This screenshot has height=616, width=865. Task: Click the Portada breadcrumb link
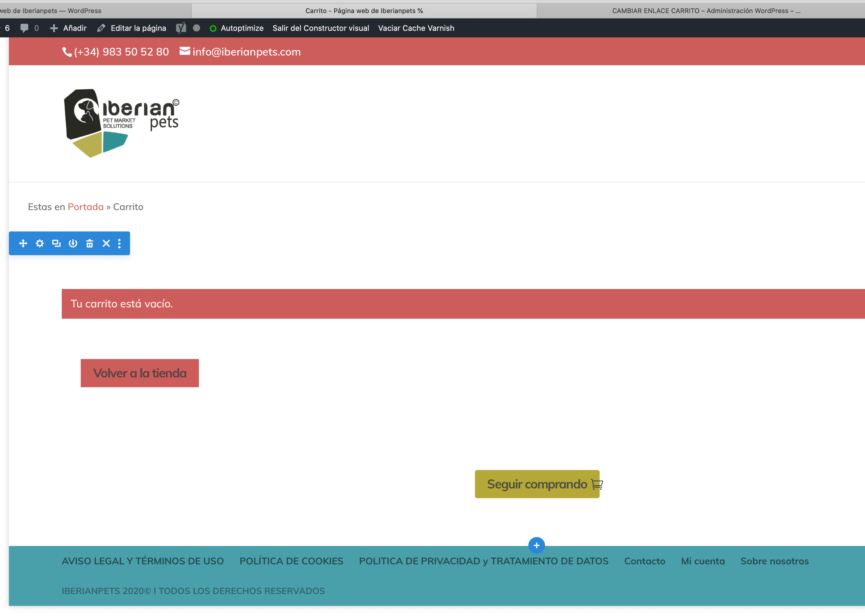pyautogui.click(x=86, y=207)
